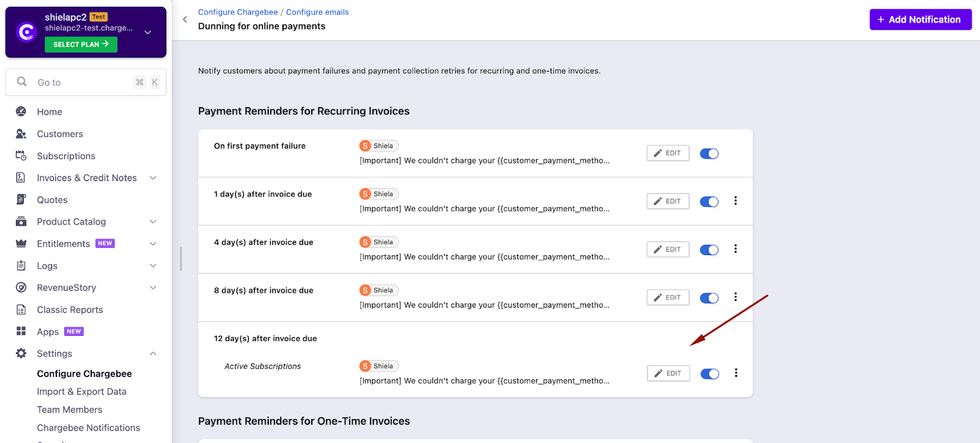The image size is (980, 443).
Task: Go to Team Members settings
Action: click(x=69, y=409)
